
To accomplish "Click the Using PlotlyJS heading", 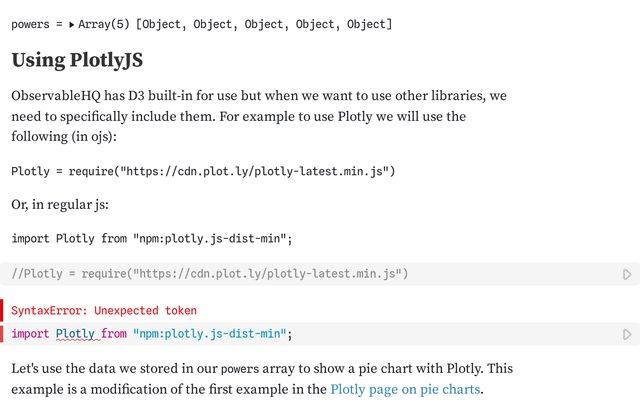I will click(x=77, y=60).
